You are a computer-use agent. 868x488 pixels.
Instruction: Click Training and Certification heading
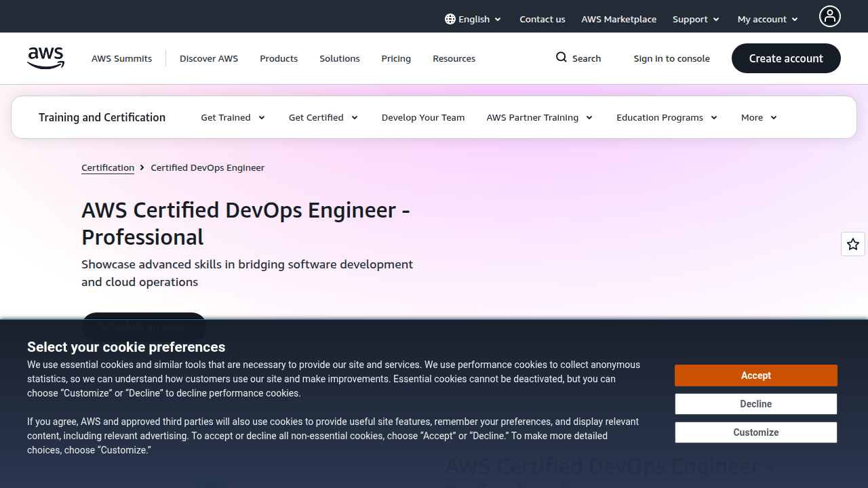(x=102, y=117)
